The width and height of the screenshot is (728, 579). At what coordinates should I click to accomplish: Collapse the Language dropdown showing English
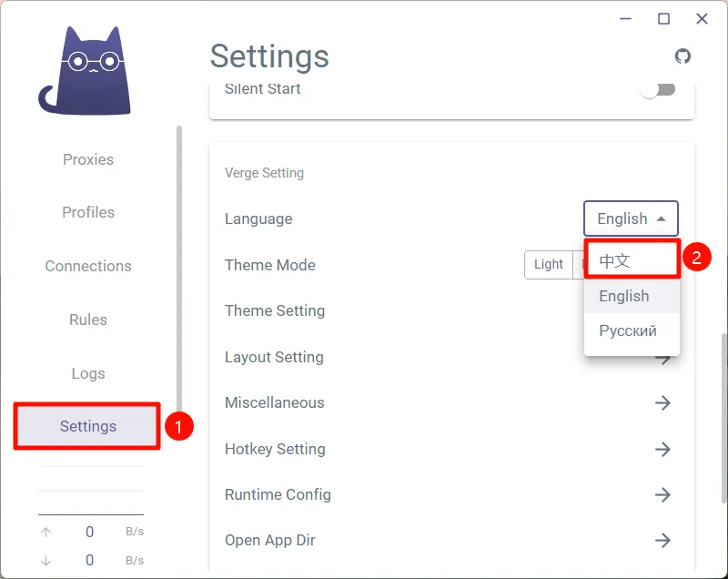point(631,218)
